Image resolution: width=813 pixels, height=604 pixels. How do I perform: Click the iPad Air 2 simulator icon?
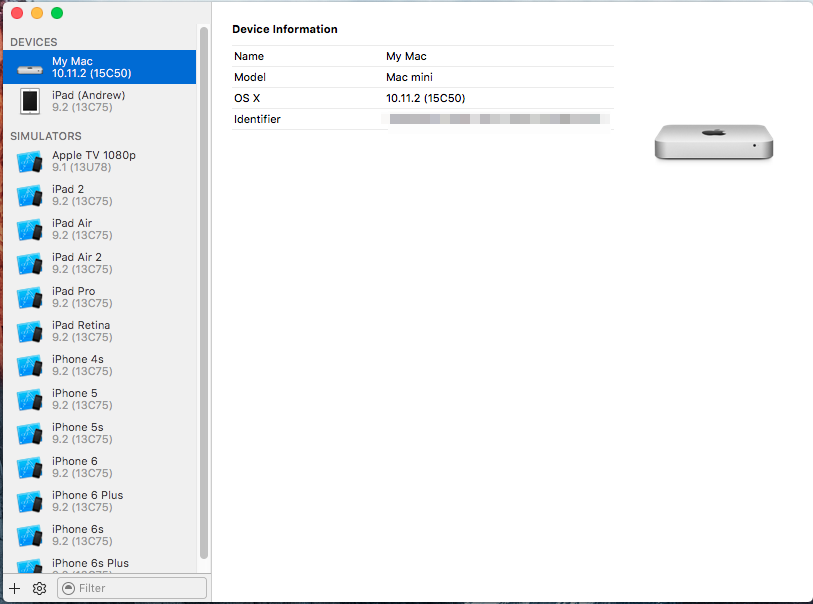point(30,263)
